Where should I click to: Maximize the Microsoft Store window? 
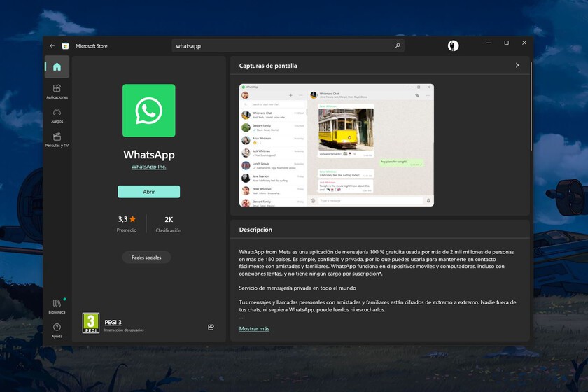pos(507,43)
